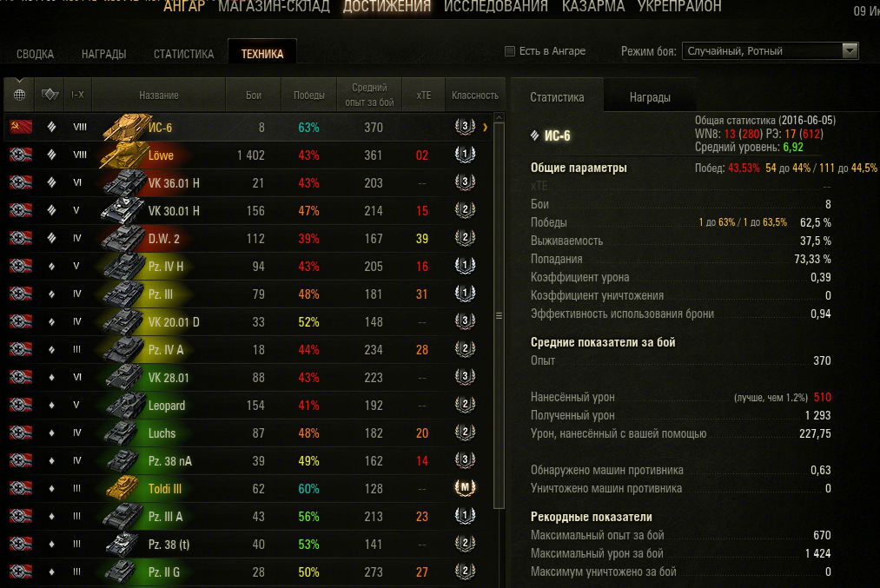880x588 pixels.
Task: Enable the Есть в Ангаре checkbox
Action: [510, 51]
